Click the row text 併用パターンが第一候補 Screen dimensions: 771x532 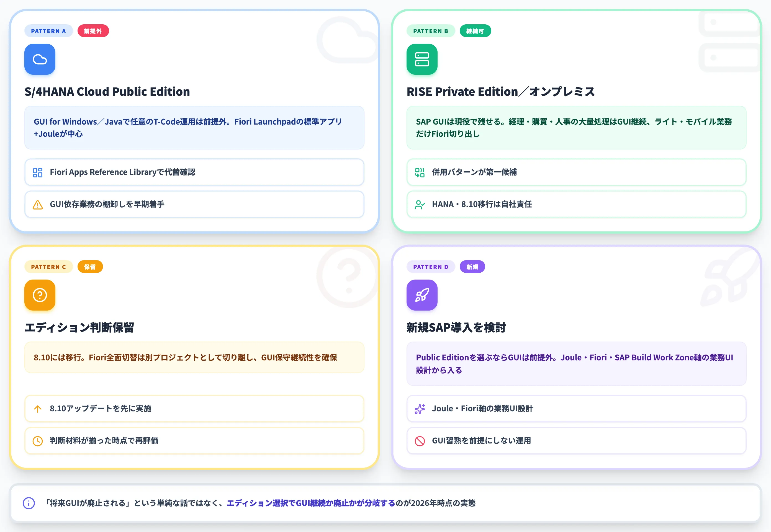474,172
